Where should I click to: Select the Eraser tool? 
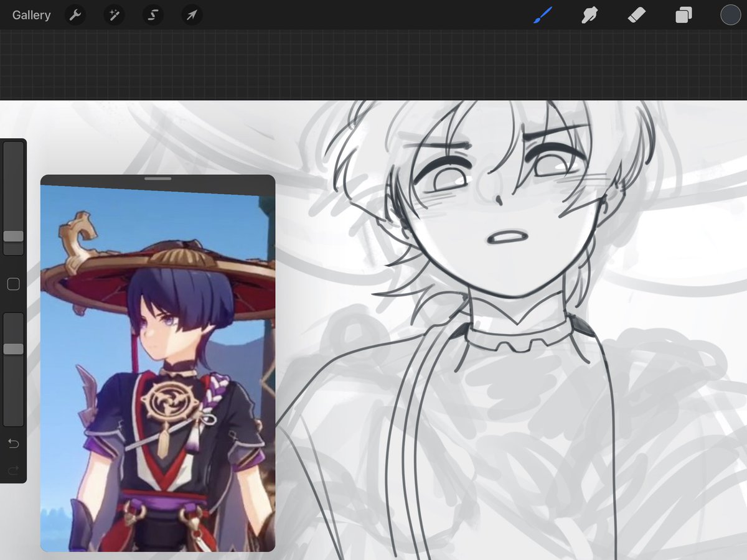(x=637, y=15)
